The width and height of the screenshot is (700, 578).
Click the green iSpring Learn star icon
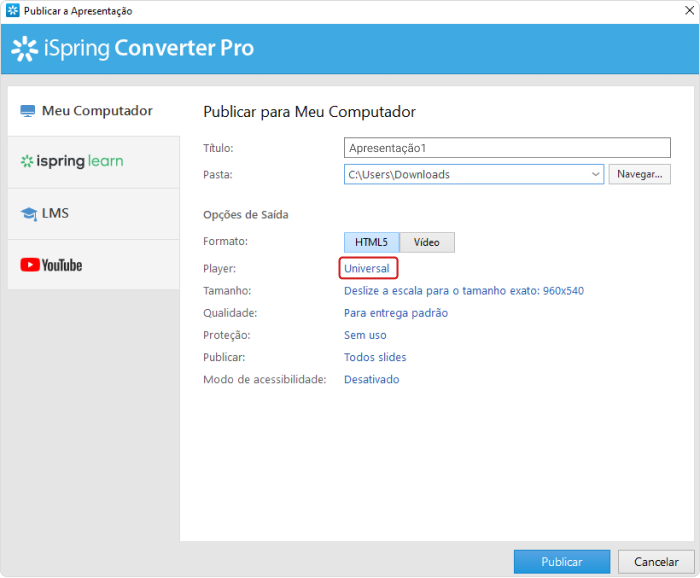(x=27, y=161)
